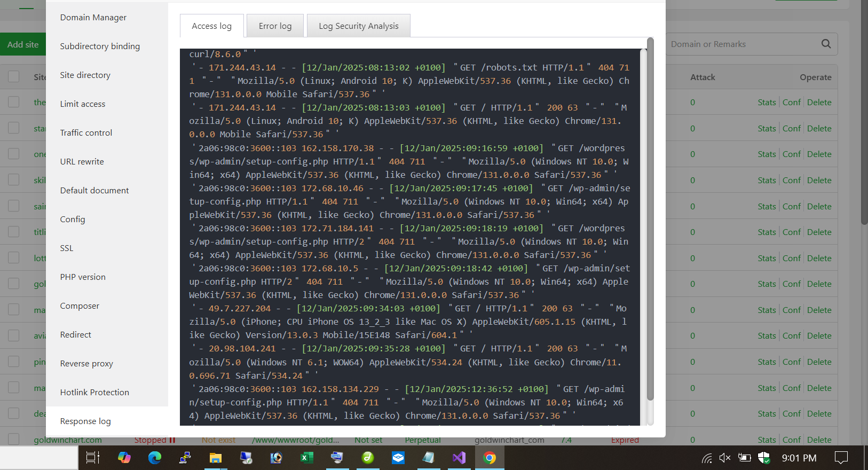Image resolution: width=868 pixels, height=470 pixels.
Task: Select PHP version in the sidebar
Action: [x=83, y=277]
